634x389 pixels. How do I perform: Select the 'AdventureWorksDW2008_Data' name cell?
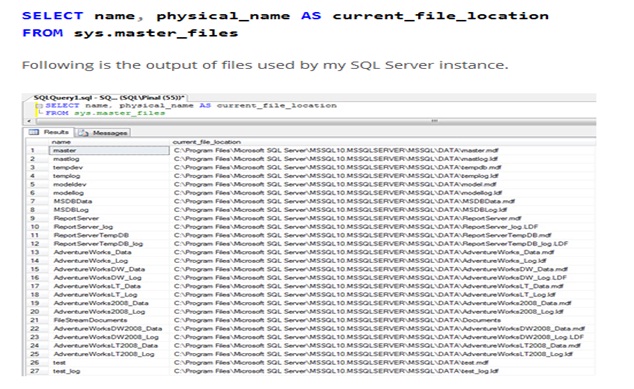[x=109, y=329]
